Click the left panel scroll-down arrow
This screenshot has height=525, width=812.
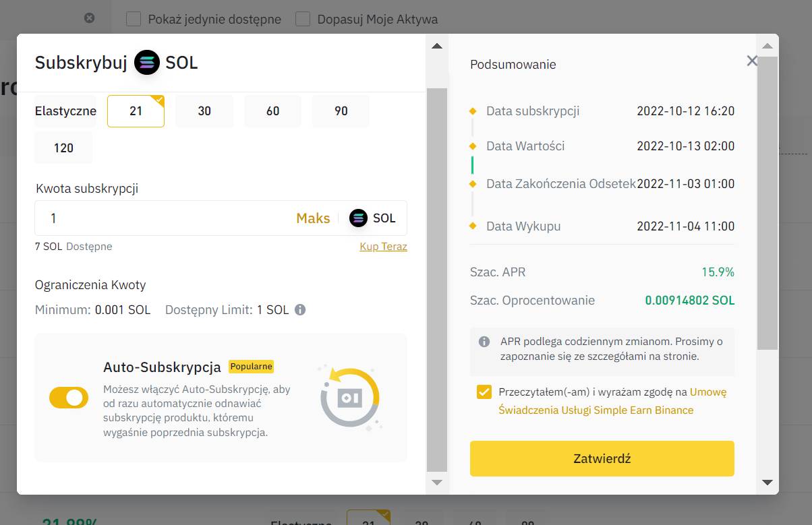point(436,482)
